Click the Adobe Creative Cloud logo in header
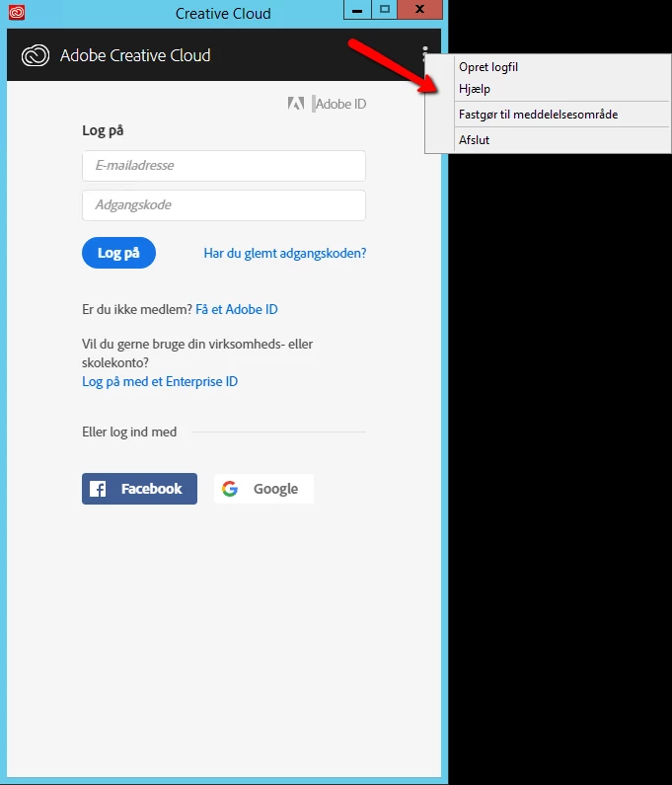The width and height of the screenshot is (672, 785). [x=36, y=55]
